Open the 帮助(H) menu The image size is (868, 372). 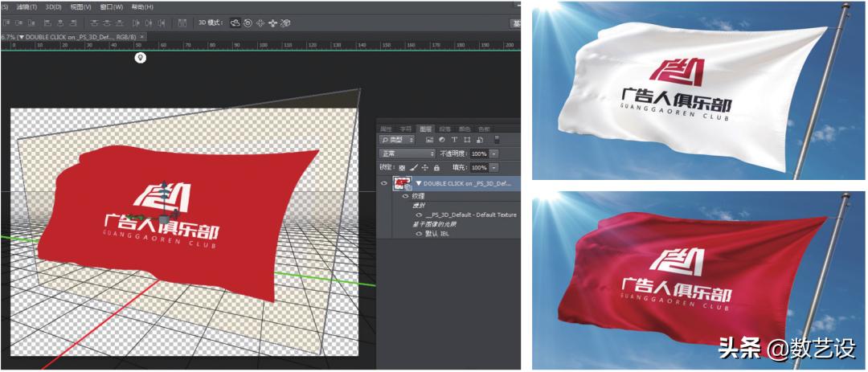pyautogui.click(x=142, y=7)
